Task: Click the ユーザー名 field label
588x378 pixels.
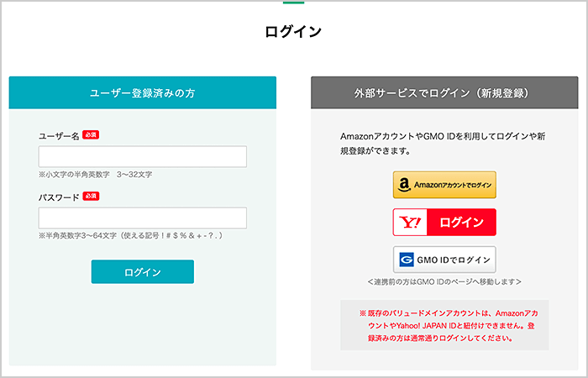Action: [x=59, y=135]
